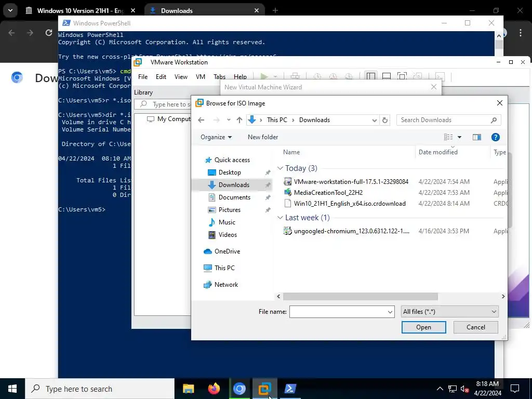
Task: Open Documents in the navigation pane
Action: tap(234, 197)
